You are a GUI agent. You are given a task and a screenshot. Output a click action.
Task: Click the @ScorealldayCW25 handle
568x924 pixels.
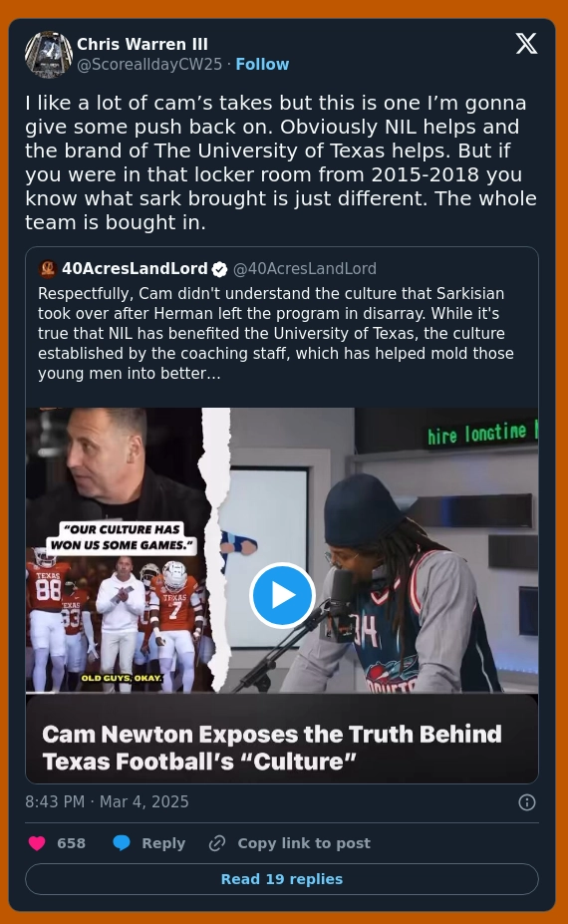pyautogui.click(x=149, y=64)
